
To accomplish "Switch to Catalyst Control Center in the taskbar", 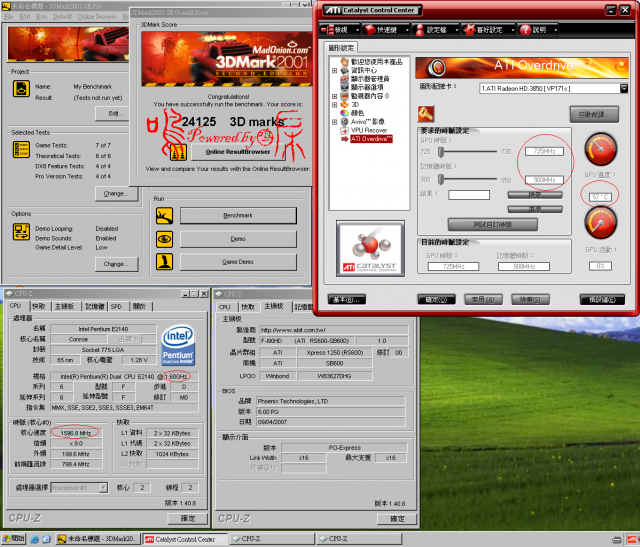I will point(184,539).
